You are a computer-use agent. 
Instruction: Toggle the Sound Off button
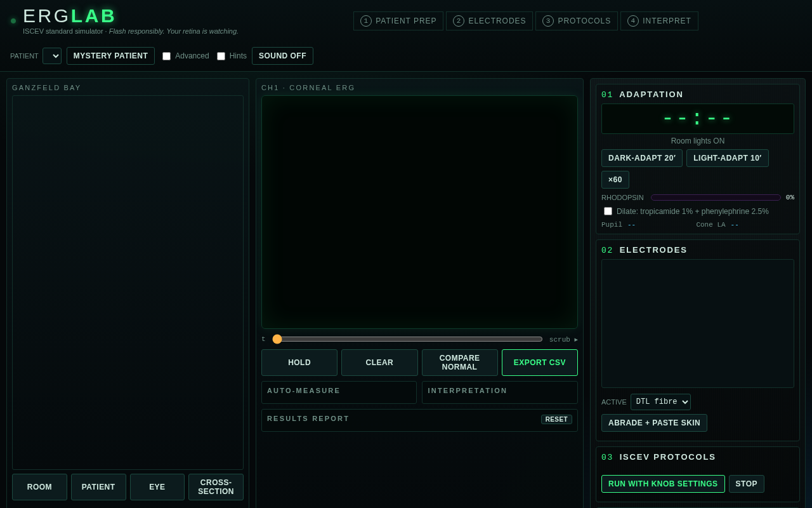coord(282,56)
